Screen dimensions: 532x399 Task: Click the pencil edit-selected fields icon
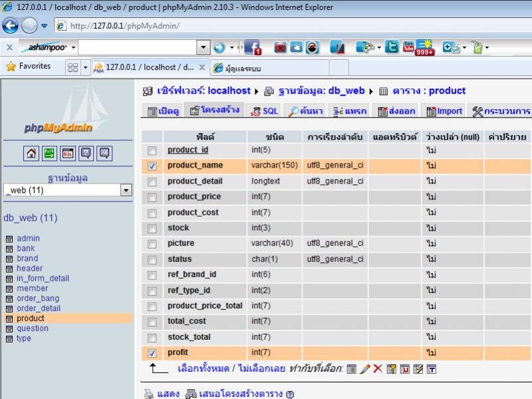(365, 368)
